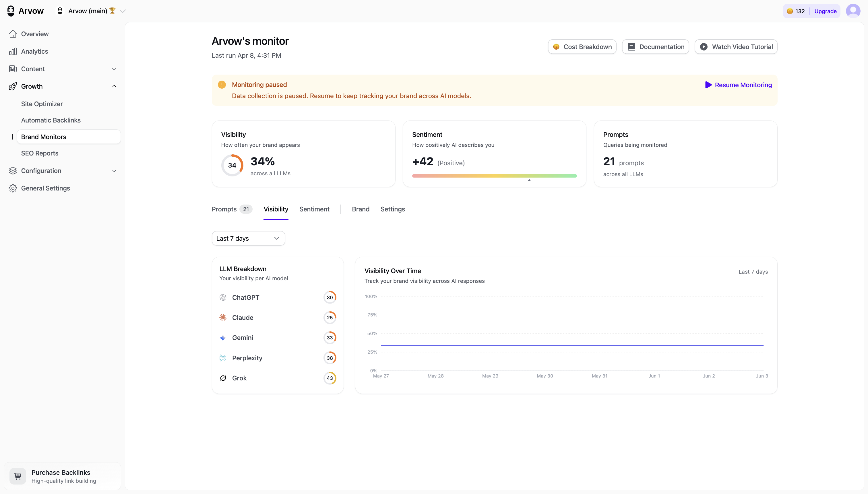Click the Claude score ring showing 25
This screenshot has width=868, height=494.
[x=330, y=318]
